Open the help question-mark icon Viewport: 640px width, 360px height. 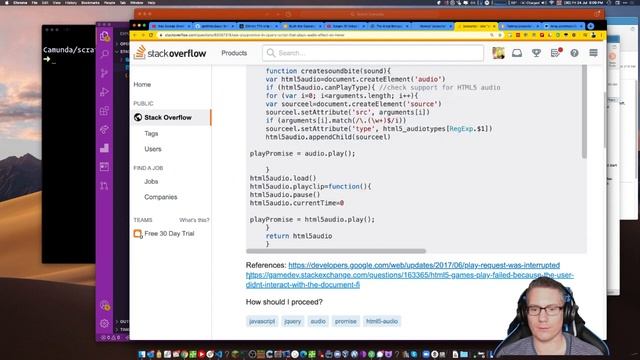[x=574, y=53]
